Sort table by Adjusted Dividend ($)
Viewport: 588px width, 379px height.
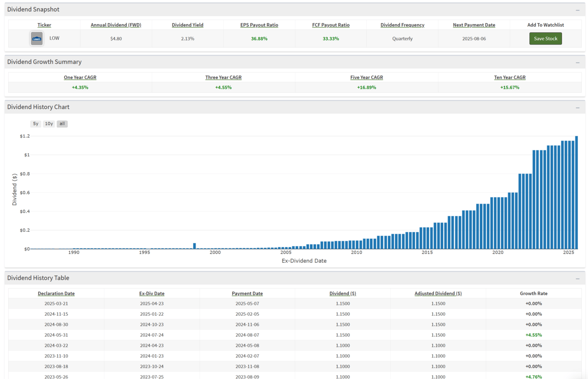click(x=438, y=294)
